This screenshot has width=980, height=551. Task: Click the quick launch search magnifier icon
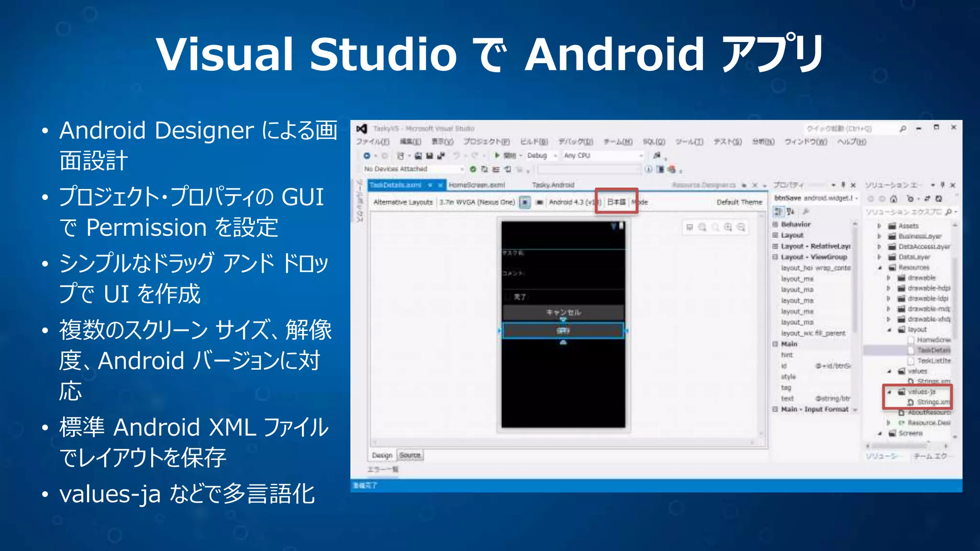click(x=902, y=129)
